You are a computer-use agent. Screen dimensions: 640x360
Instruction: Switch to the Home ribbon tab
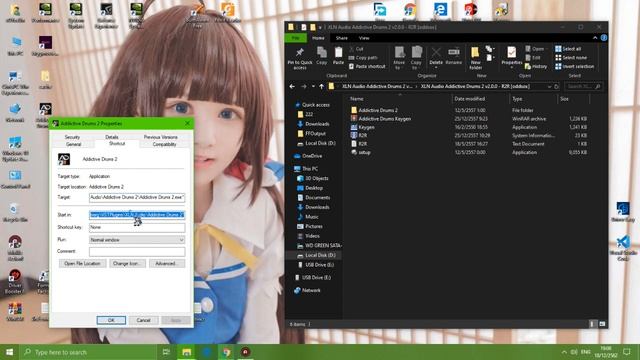[x=318, y=38]
